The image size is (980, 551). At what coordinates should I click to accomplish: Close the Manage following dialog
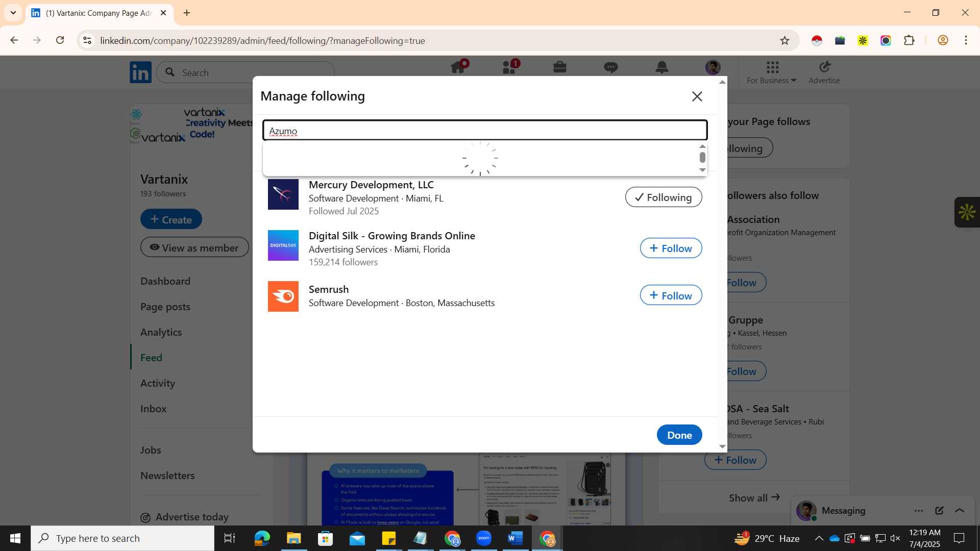point(697,96)
